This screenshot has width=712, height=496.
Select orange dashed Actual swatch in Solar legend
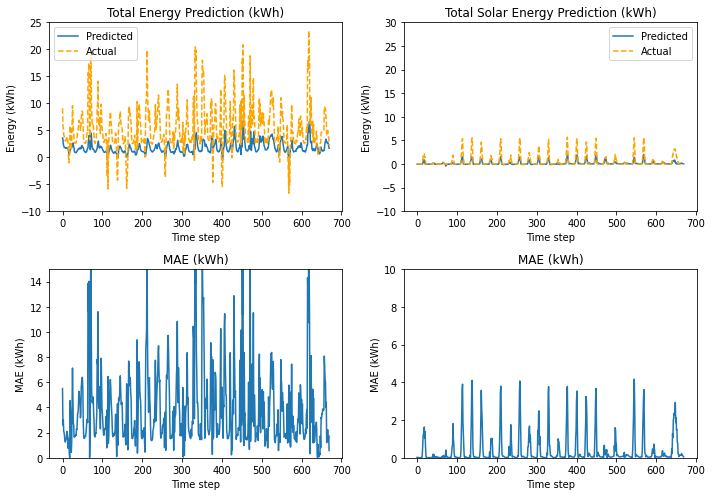click(623, 51)
